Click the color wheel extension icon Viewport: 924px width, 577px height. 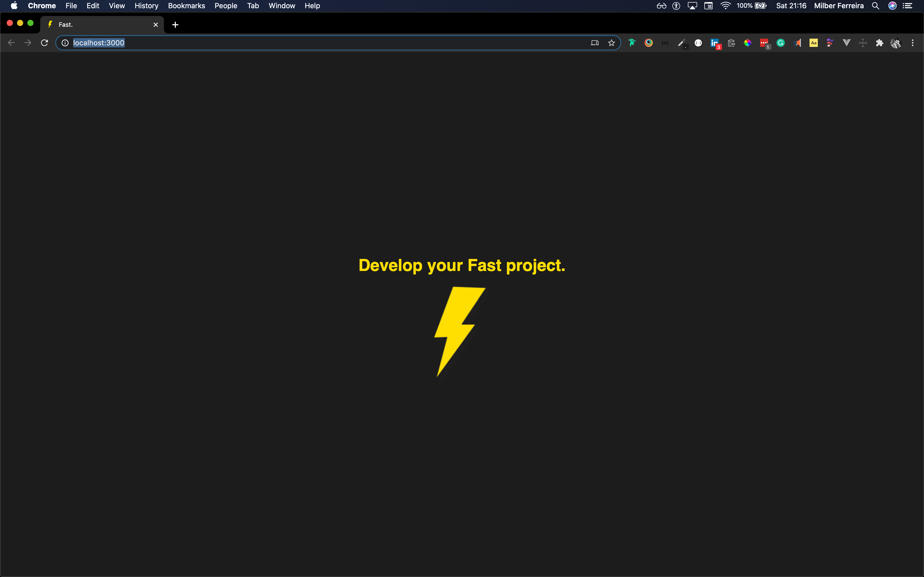coord(748,43)
